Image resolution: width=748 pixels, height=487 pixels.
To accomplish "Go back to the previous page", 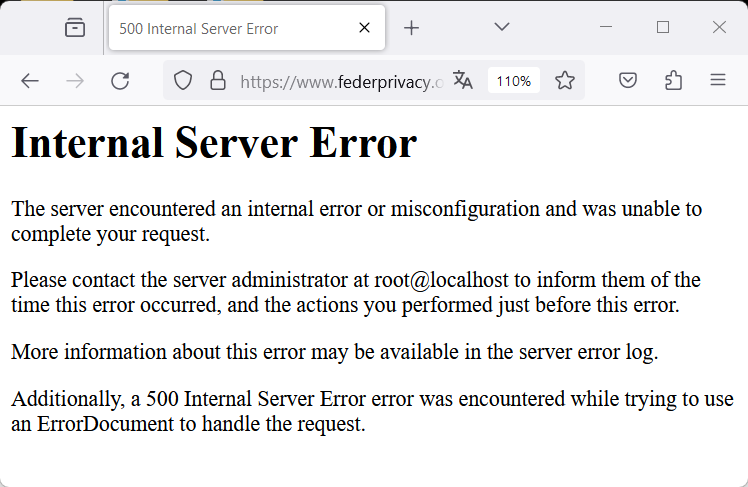I will point(30,81).
